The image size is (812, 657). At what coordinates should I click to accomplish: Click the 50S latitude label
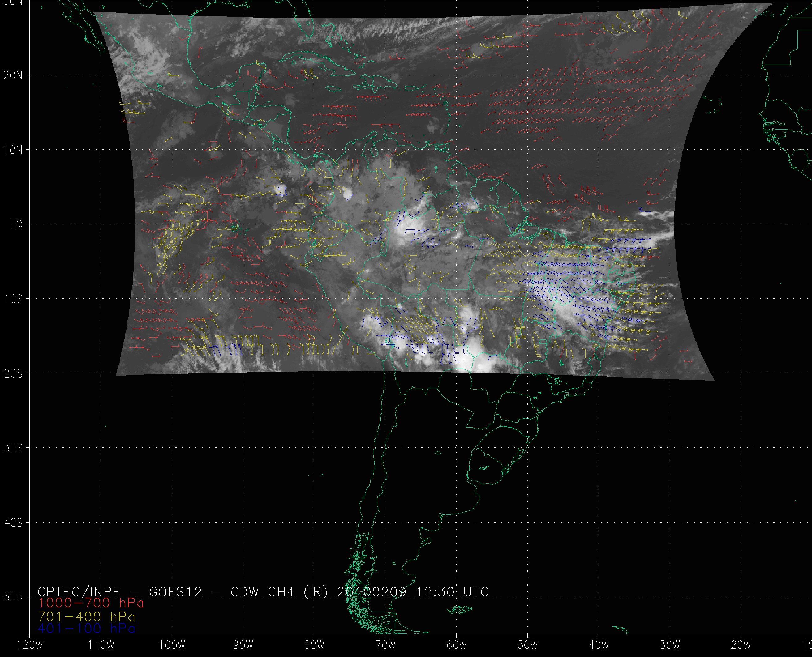13,597
